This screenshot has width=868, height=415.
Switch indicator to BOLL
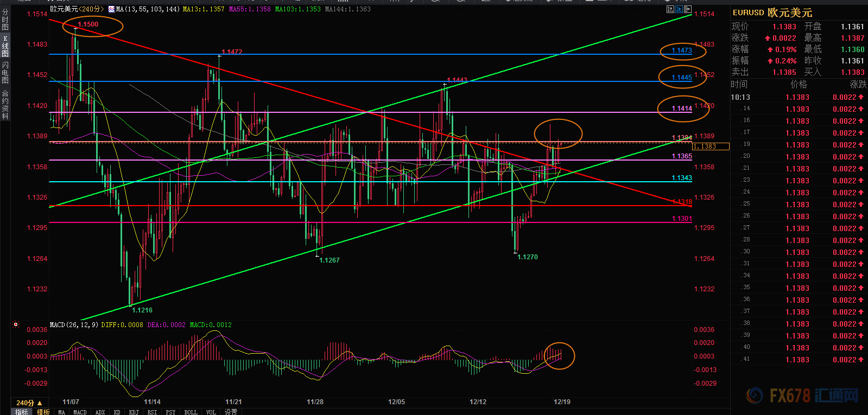191,412
